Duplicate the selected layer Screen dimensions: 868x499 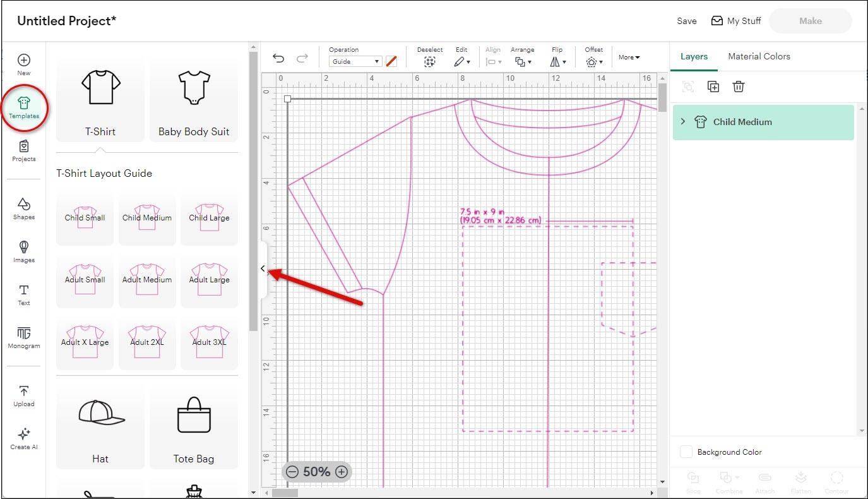(713, 87)
